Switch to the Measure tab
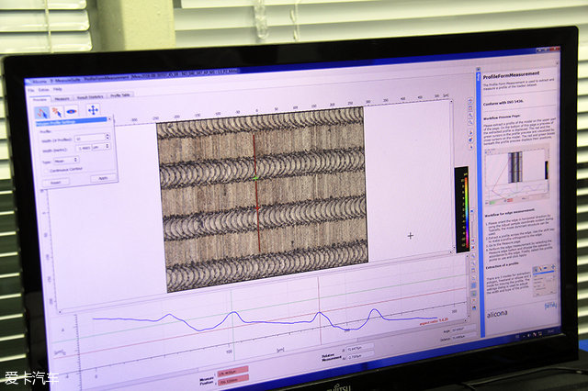 [x=62, y=97]
